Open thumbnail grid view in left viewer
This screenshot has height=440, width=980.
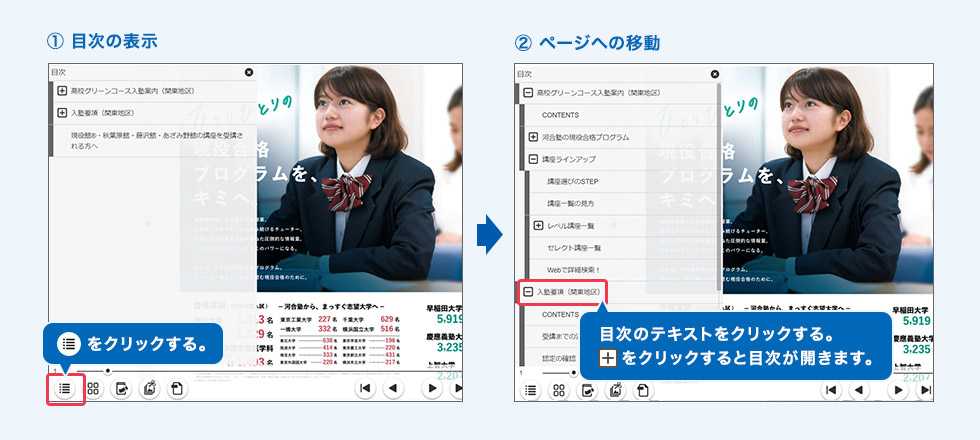click(93, 389)
